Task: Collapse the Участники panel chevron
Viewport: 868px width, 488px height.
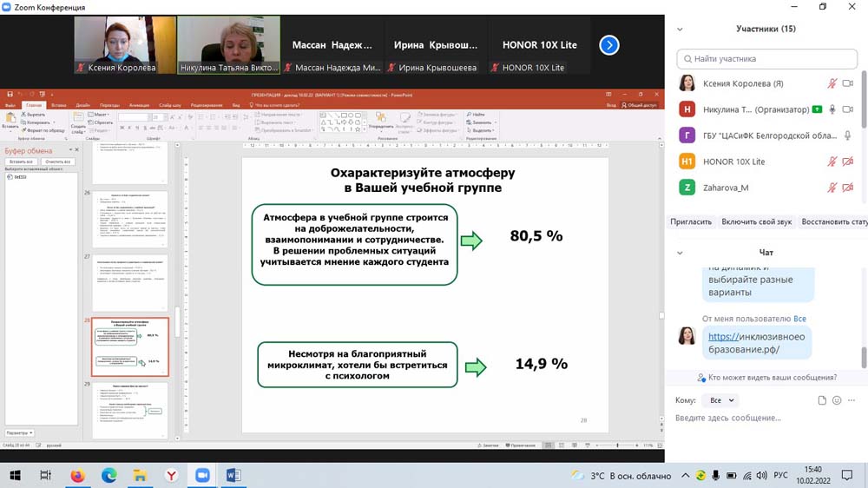Action: click(x=680, y=29)
